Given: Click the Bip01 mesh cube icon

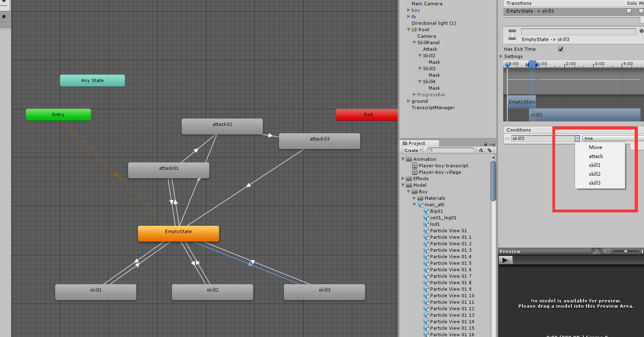Looking at the screenshot, I should (x=426, y=211).
